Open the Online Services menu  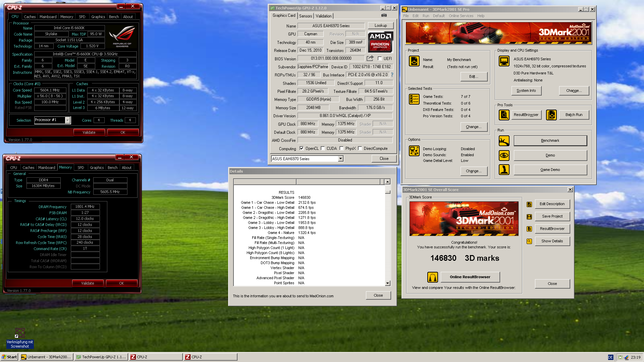tap(461, 16)
